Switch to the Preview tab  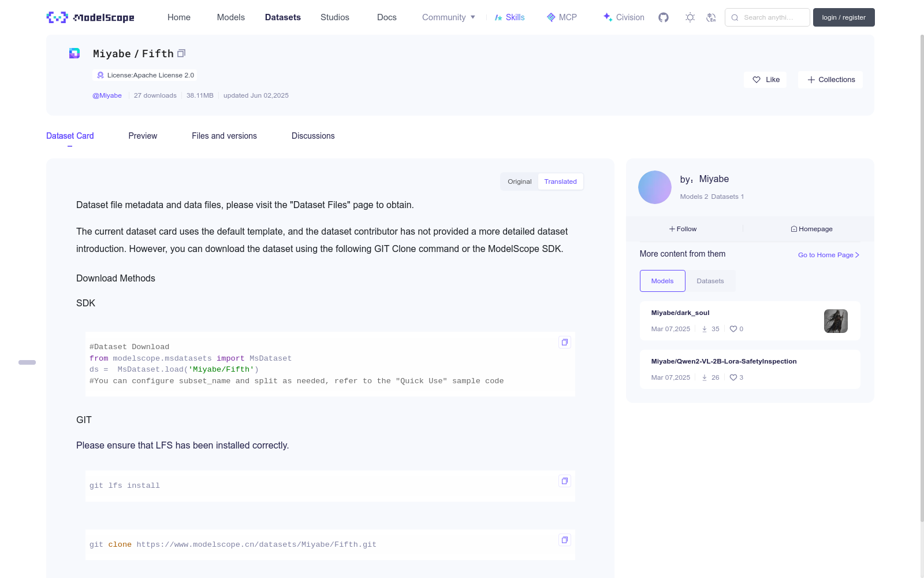(x=143, y=136)
